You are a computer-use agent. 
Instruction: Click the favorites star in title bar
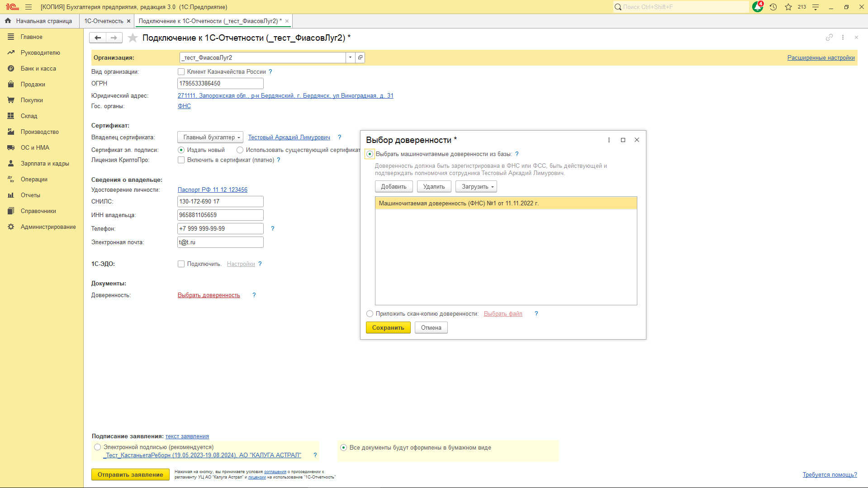(788, 7)
